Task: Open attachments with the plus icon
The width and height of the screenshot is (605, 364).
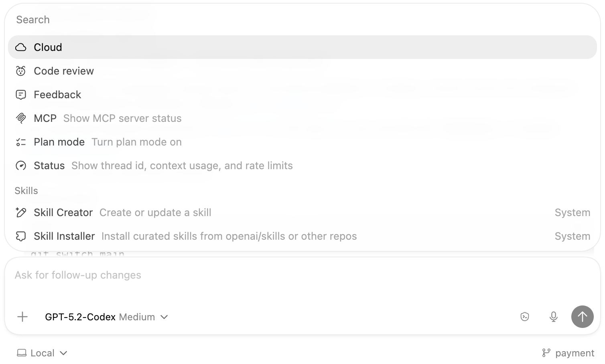Action: (22, 317)
